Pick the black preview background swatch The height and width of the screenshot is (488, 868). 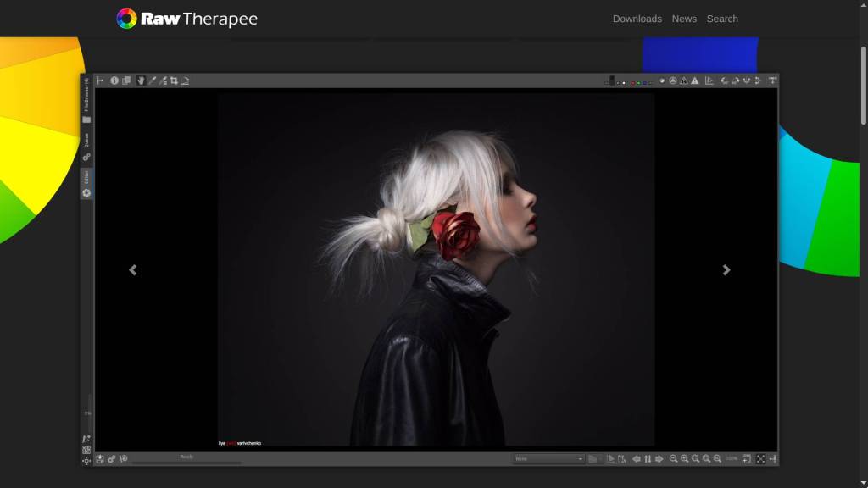pyautogui.click(x=612, y=80)
